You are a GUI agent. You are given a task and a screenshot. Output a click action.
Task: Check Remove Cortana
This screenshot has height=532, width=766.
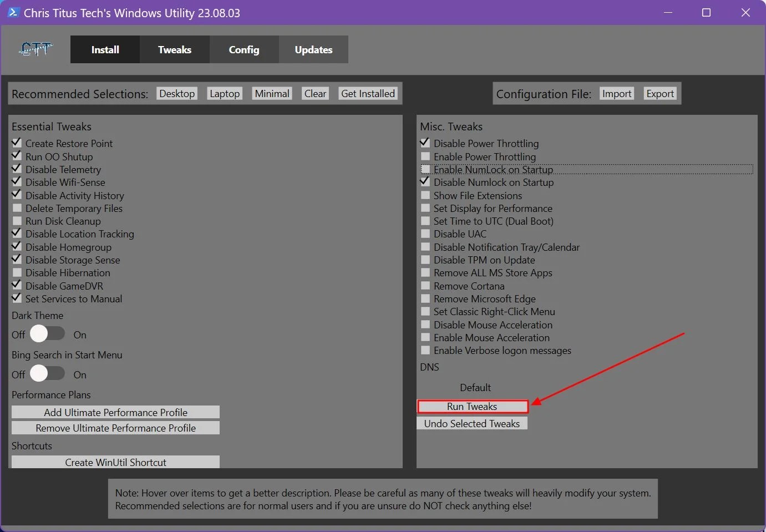click(x=425, y=285)
